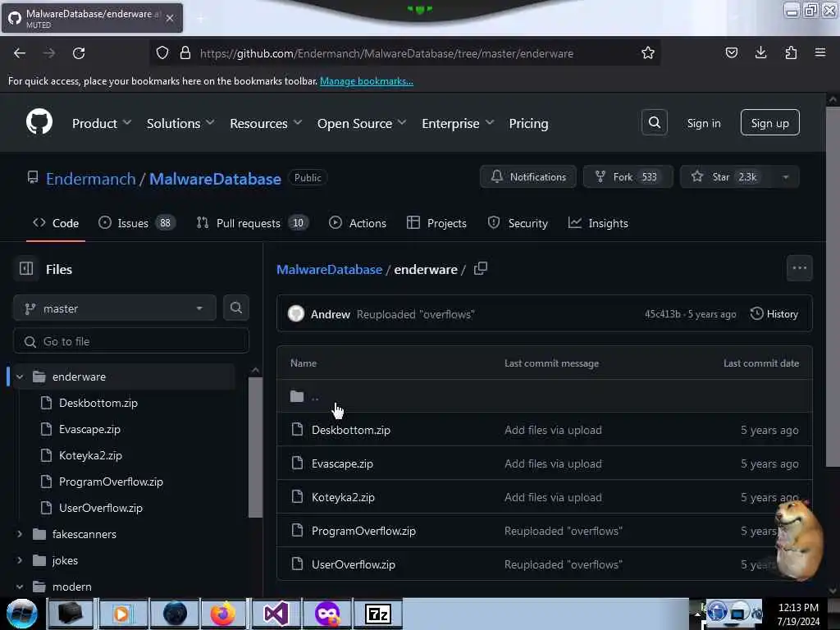Open media player taskbar icon
The height and width of the screenshot is (630, 840).
point(121,614)
